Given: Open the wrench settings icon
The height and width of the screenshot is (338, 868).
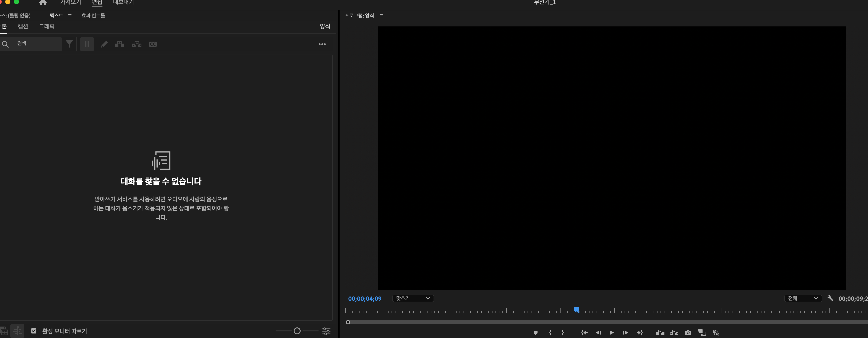Looking at the screenshot, I should [x=830, y=298].
